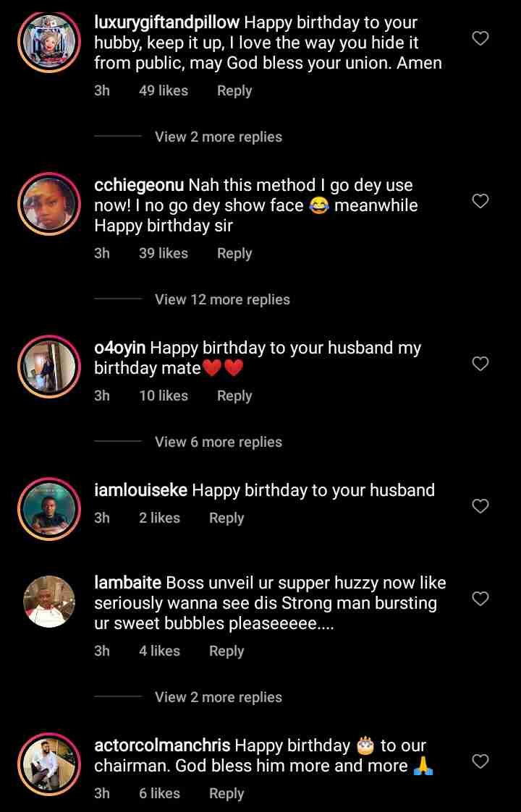Open luxurygiftandpillow's profile picture
The image size is (521, 812).
pos(49,42)
